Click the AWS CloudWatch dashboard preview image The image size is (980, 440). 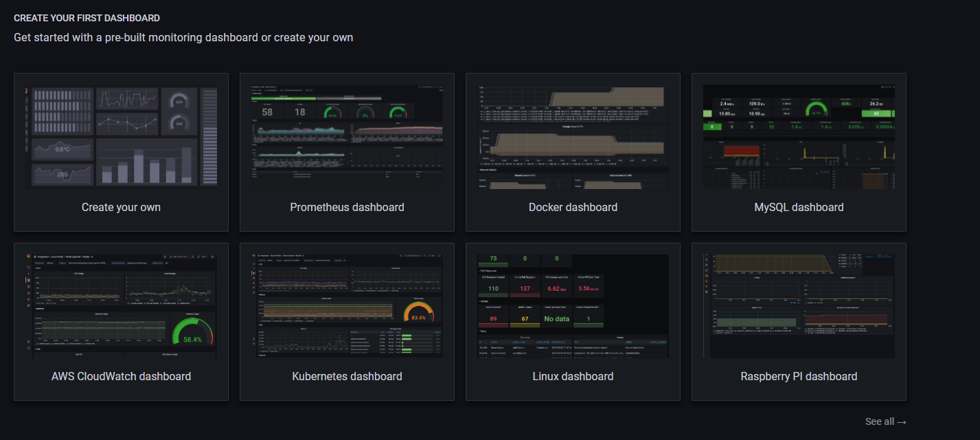(121, 306)
